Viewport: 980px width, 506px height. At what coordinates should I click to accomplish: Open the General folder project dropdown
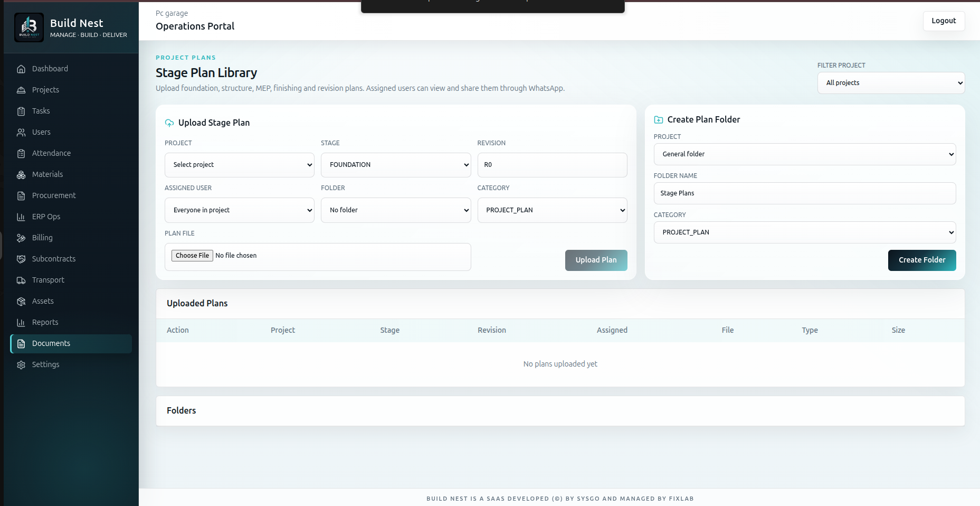(805, 154)
